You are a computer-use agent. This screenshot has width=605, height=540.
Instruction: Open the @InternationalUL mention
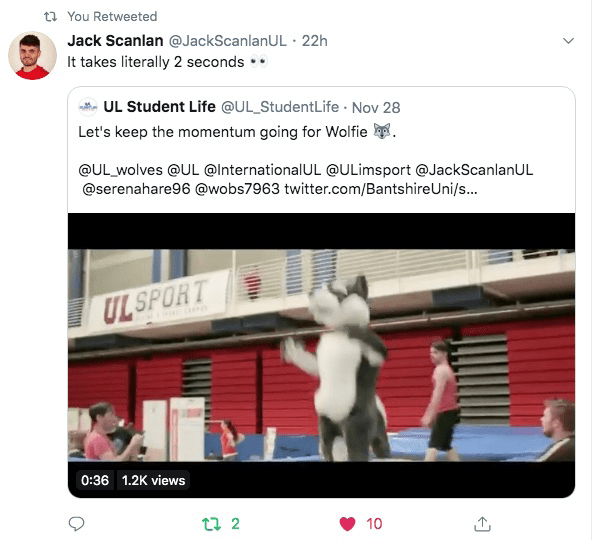click(262, 170)
